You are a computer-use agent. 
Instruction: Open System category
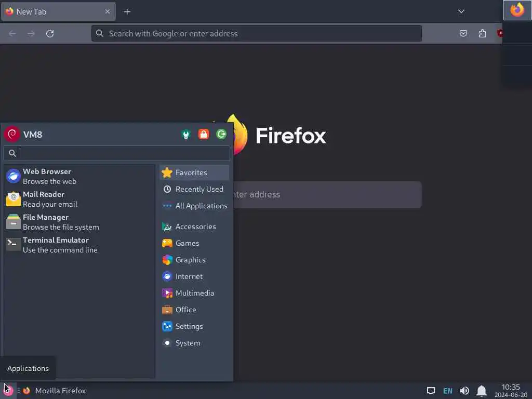pyautogui.click(x=194, y=343)
